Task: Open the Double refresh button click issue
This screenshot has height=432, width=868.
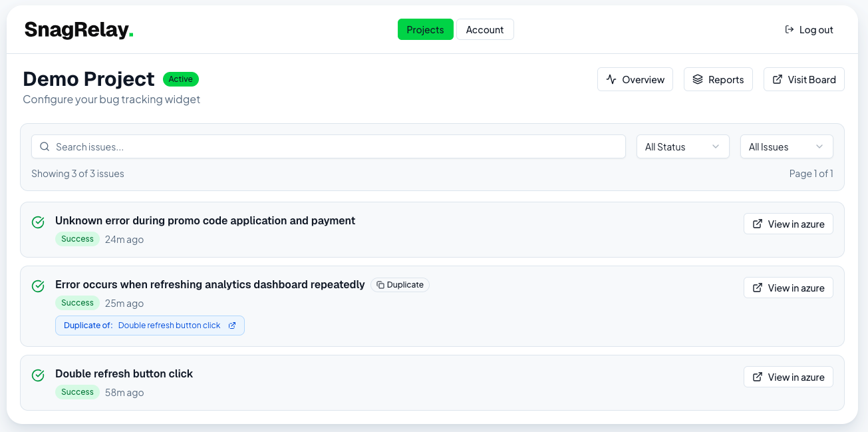Action: tap(124, 373)
